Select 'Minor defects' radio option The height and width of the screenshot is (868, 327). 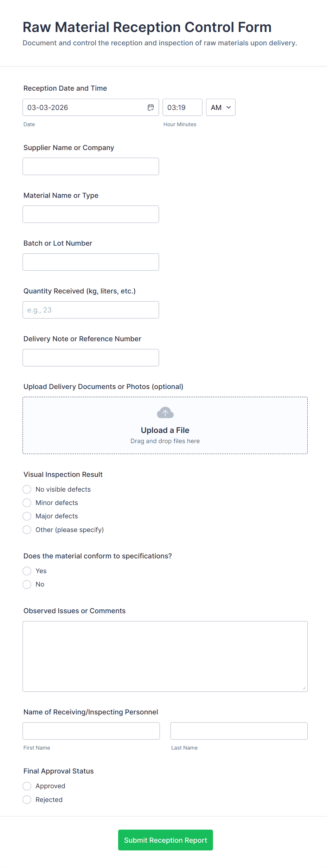point(27,503)
